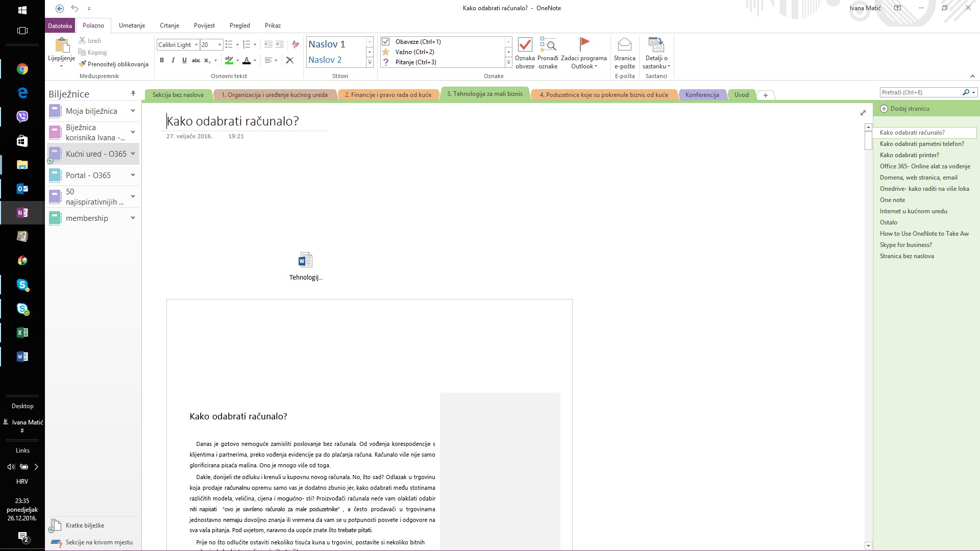Click Stranica e-pošte envelope icon
The height and width of the screenshot is (551, 980).
(624, 45)
